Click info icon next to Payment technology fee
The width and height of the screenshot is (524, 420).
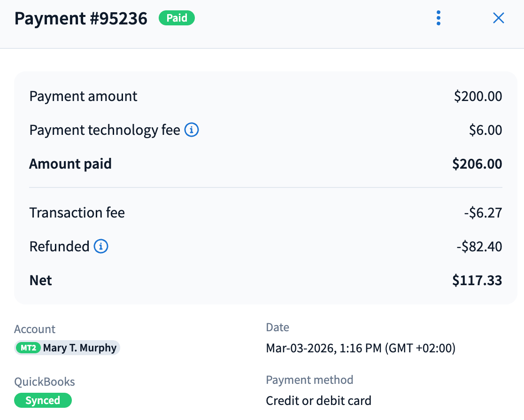(x=192, y=130)
